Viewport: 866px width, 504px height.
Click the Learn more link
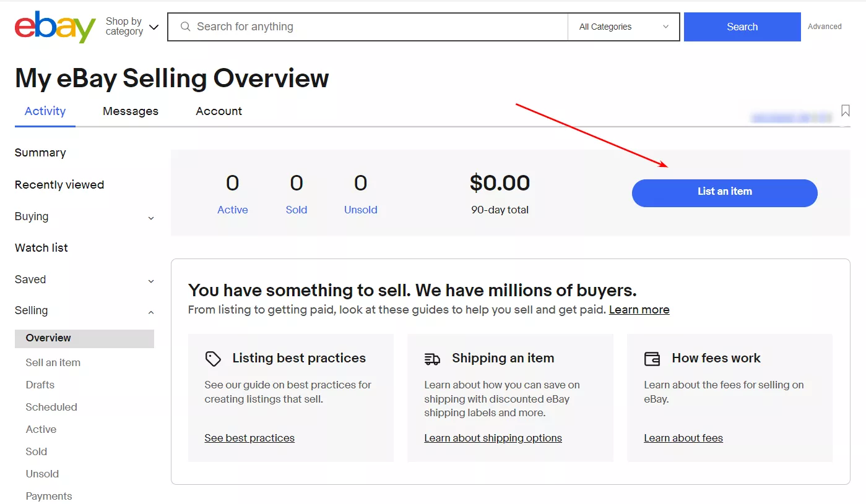[x=639, y=310]
